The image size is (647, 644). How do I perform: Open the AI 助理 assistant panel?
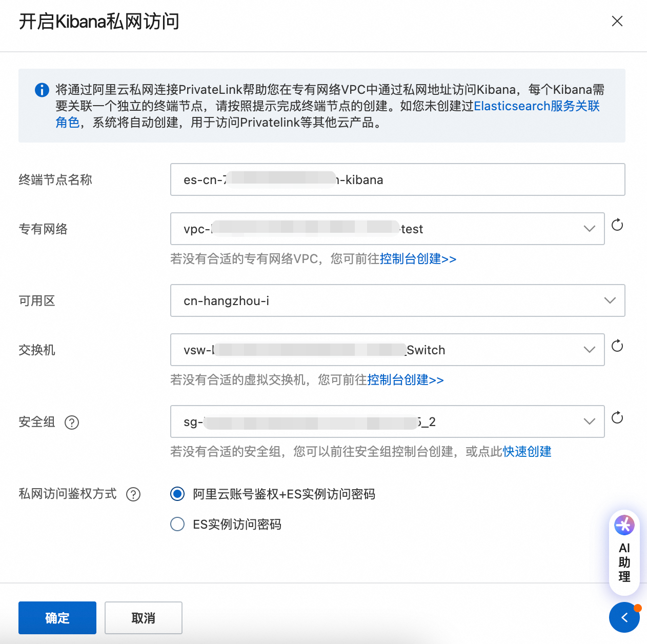coord(624,552)
